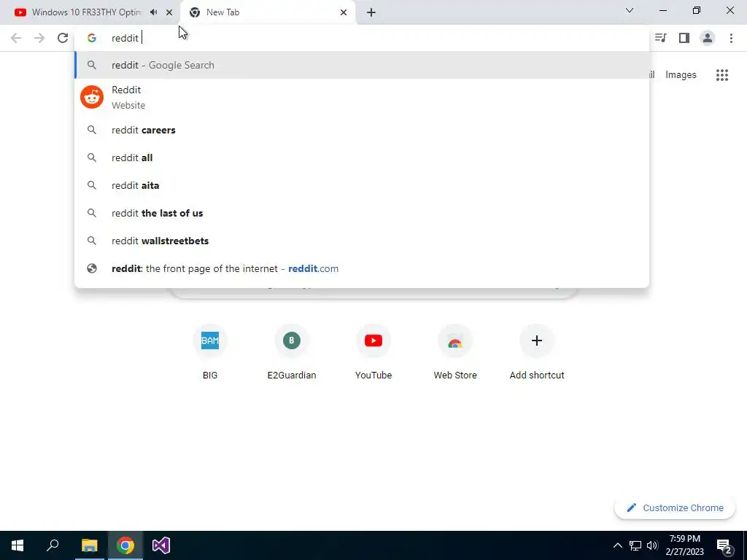Switch to the Windows 10 FR33THY YouTube tab
Viewport: 747px width, 560px height.
[90, 12]
